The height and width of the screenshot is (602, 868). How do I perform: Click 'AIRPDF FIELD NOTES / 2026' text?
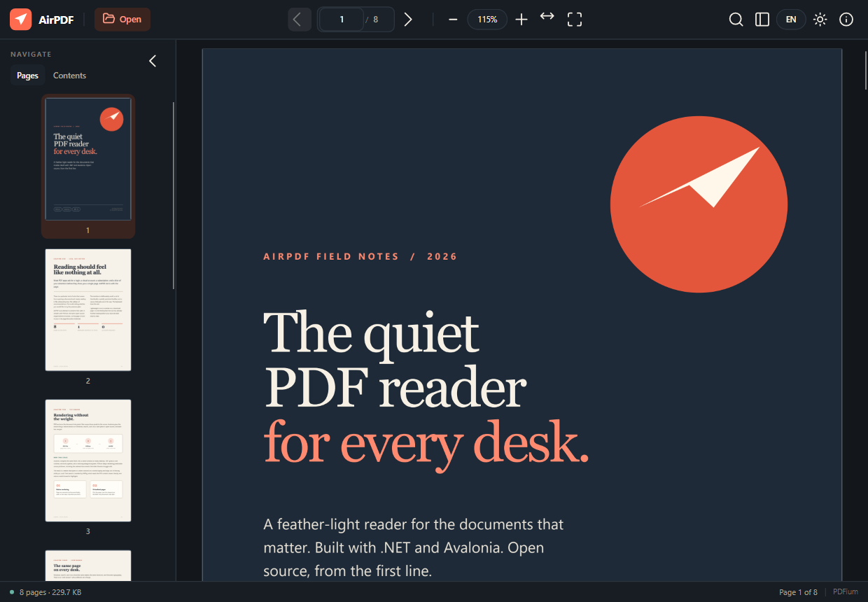point(360,257)
